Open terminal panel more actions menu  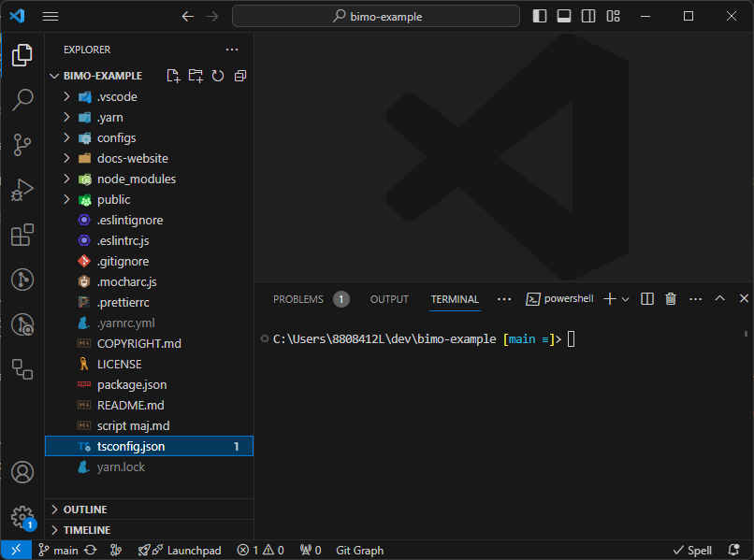pos(695,299)
